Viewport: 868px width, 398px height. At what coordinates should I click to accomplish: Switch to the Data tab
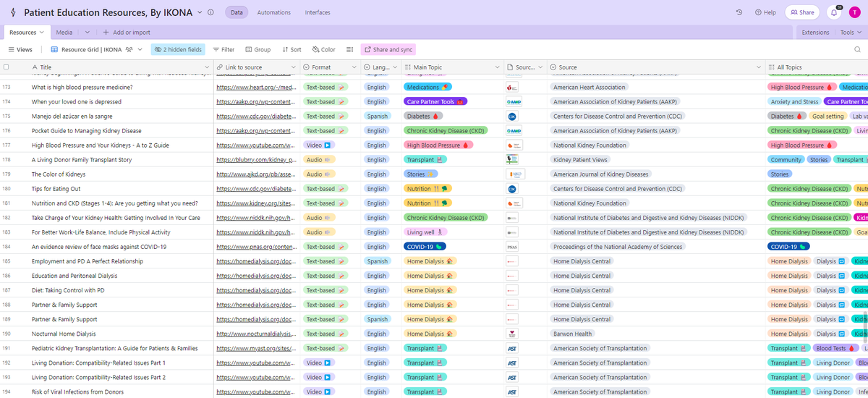click(237, 12)
